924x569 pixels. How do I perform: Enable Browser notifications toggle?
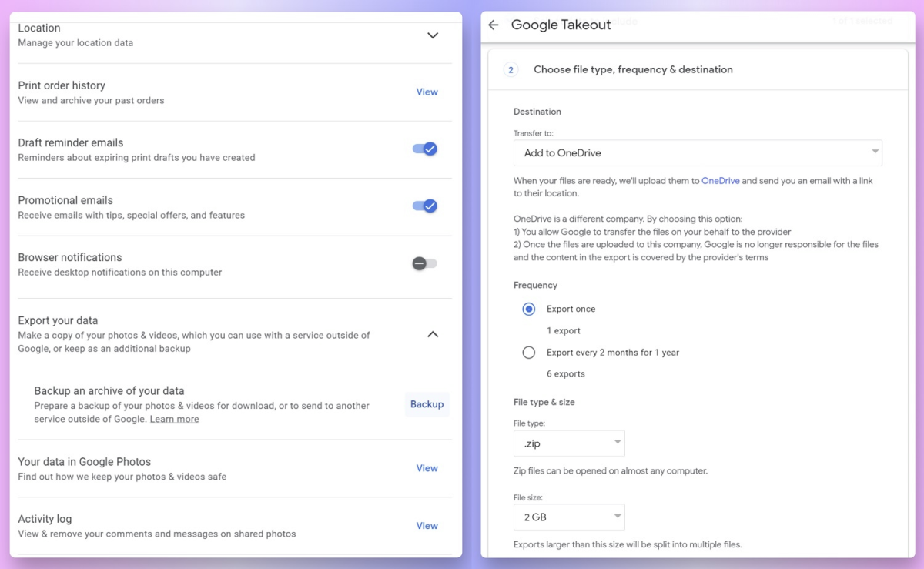424,263
